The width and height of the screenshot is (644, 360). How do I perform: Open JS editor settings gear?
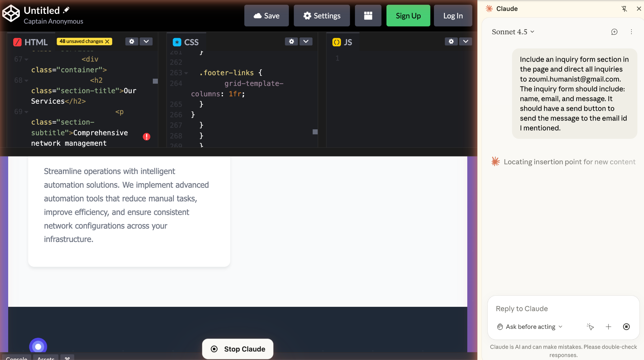point(451,42)
